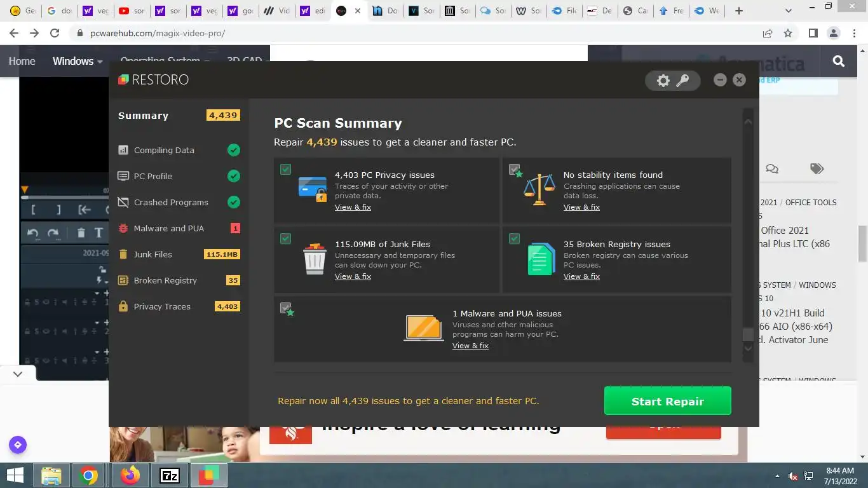
Task: Click Restoro scrollbar up arrow
Action: 748,122
